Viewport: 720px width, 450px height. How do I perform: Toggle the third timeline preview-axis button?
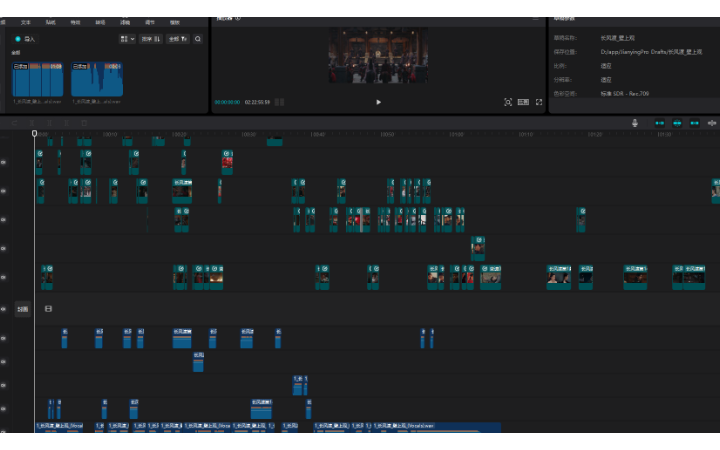pyautogui.click(x=696, y=123)
